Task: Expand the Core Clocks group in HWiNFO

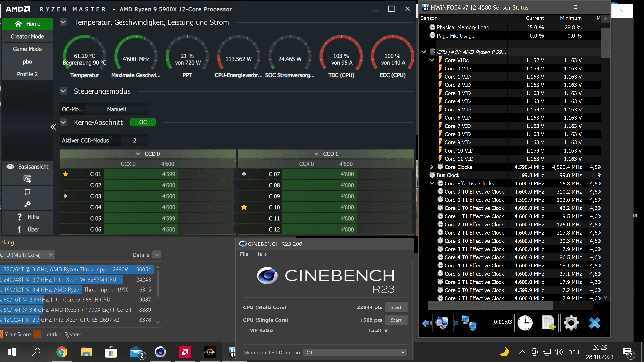Action: (432, 167)
